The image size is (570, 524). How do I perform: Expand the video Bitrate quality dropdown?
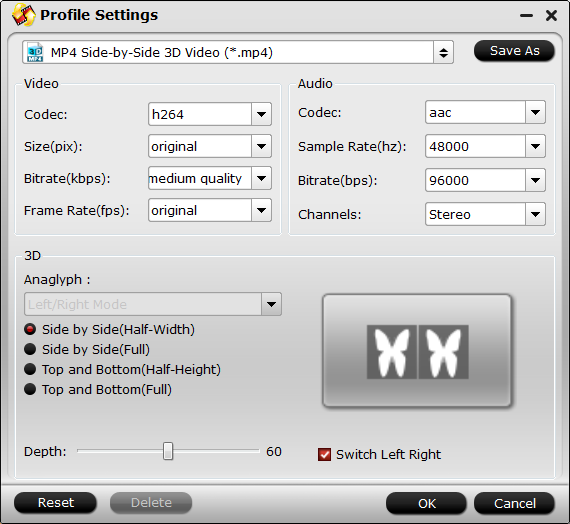[261, 178]
